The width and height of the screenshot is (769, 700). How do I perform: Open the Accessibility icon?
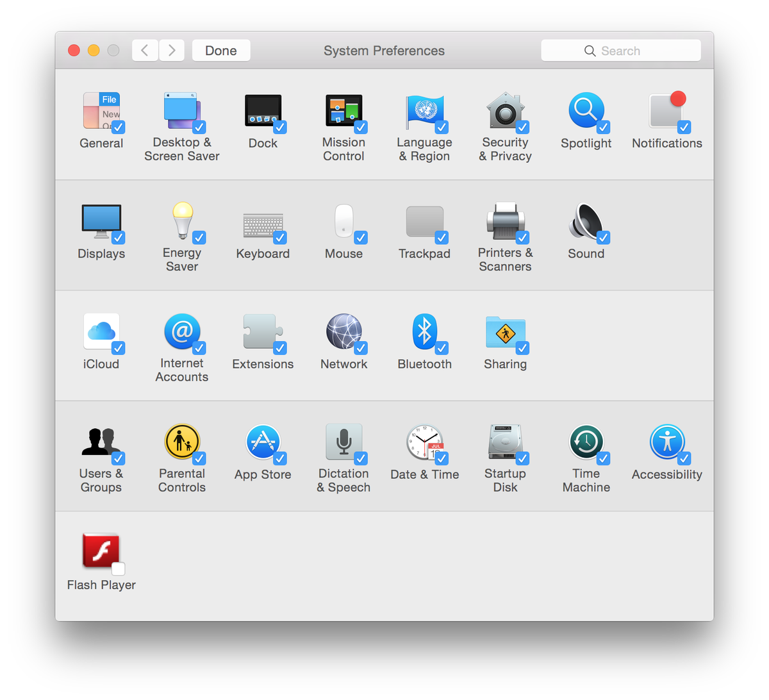(x=667, y=442)
